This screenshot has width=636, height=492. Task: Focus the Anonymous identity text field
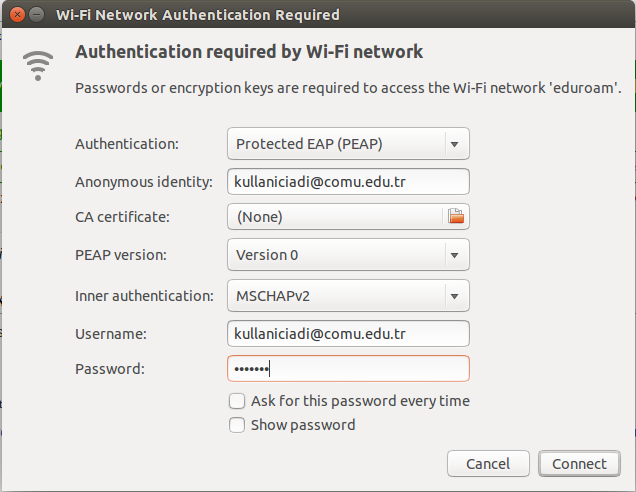[x=348, y=182]
